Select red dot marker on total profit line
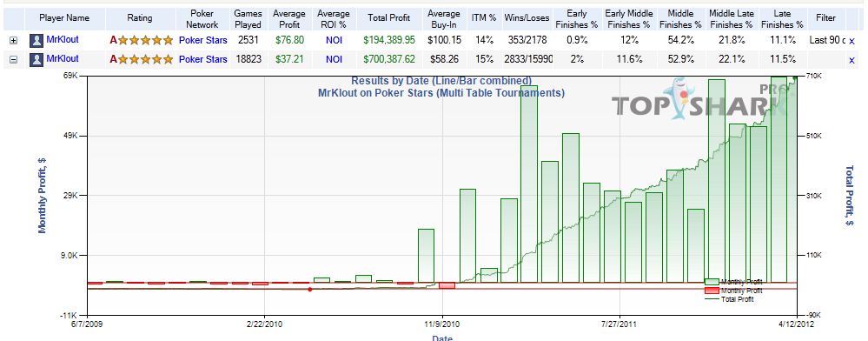Image resolution: width=868 pixels, height=341 pixels. coord(309,290)
